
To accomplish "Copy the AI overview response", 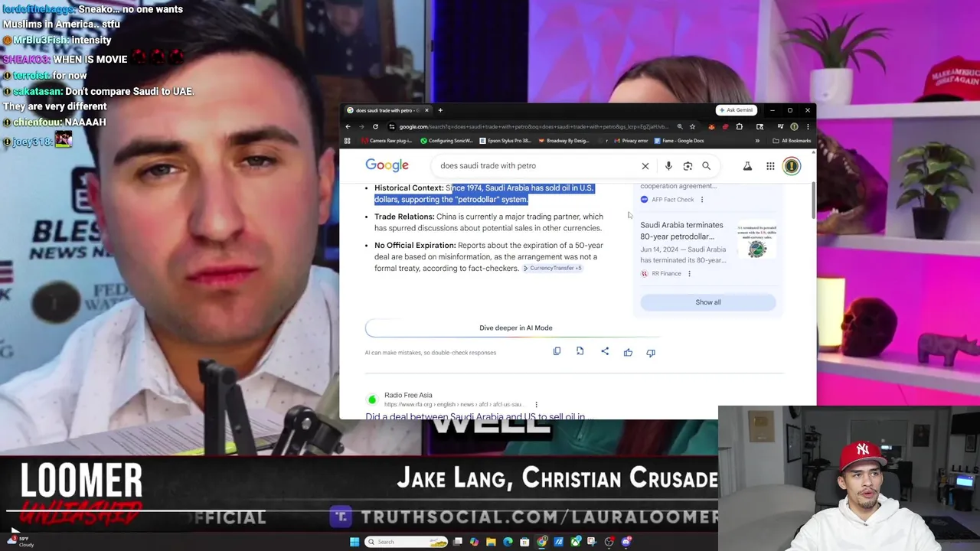I will 557,351.
